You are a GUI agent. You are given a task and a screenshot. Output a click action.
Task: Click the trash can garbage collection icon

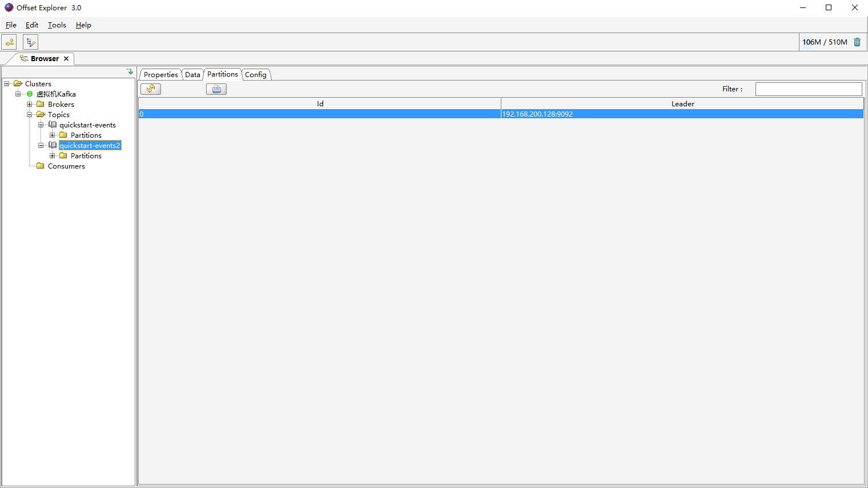(x=857, y=42)
